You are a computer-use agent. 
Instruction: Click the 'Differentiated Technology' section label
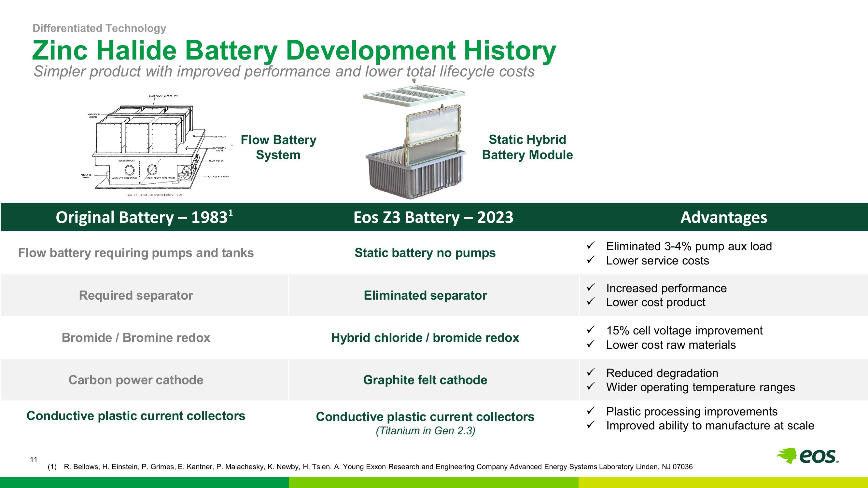pyautogui.click(x=99, y=28)
